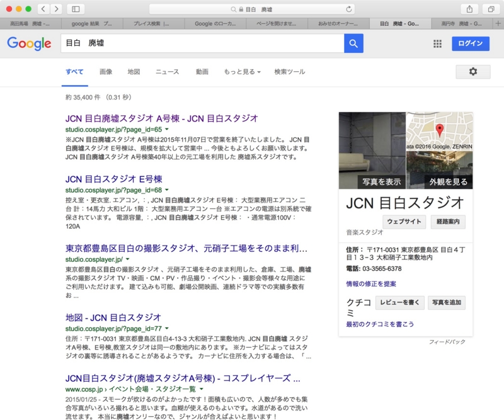
Task: Switch to the ページを開けませ... tab
Action: (277, 23)
